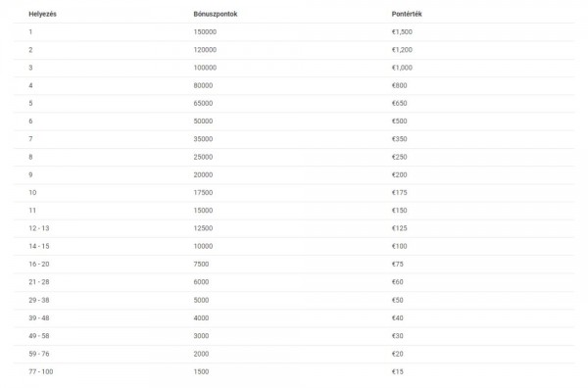Click the €250 value cell
The height and width of the screenshot is (388, 588).
[x=399, y=157]
